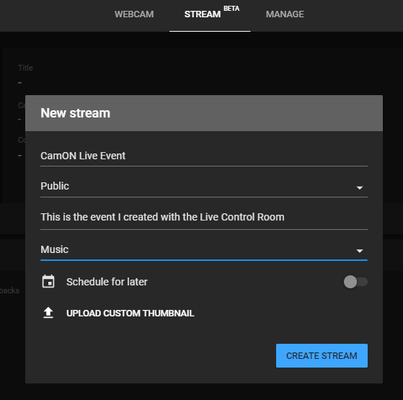Click the New stream dialog header
The image size is (403, 400).
204,113
